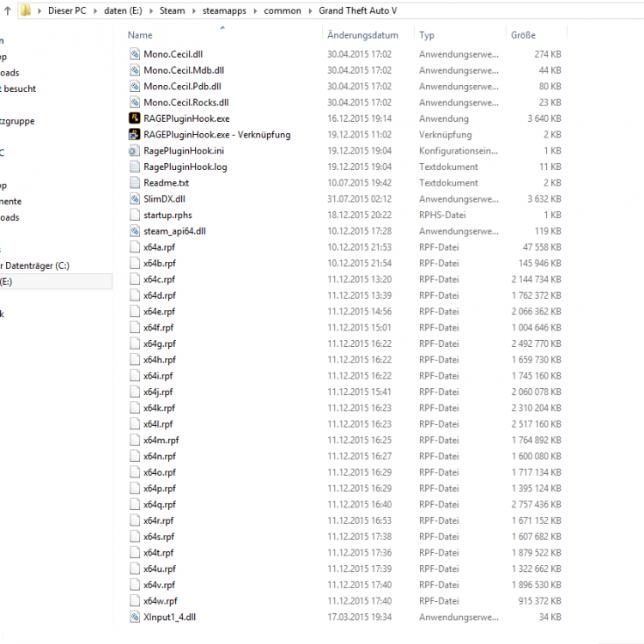Click the x64t.rpf file icon
This screenshot has width=644, height=644.
(x=135, y=552)
